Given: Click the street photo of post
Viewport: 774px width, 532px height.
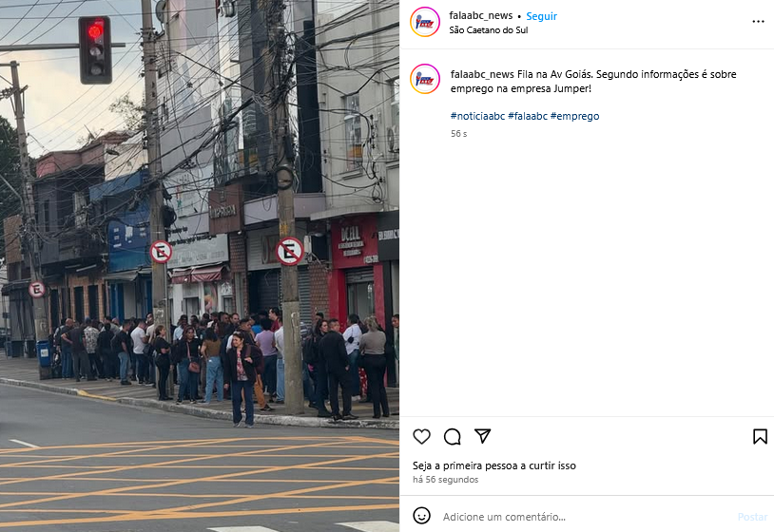Looking at the screenshot, I should coord(200,266).
